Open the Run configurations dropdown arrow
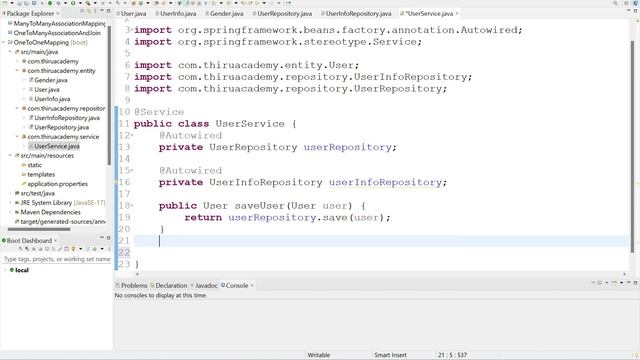Image resolution: width=640 pixels, height=360 pixels. pyautogui.click(x=80, y=3)
